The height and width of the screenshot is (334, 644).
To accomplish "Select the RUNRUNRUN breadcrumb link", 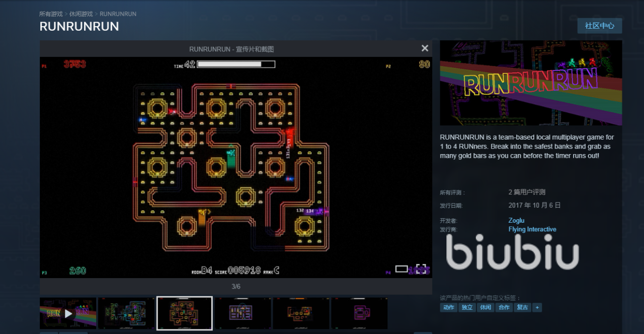I will click(118, 14).
